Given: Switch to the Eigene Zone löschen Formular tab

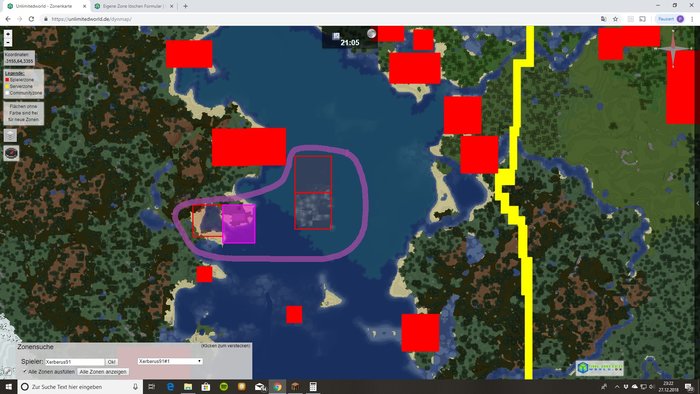Looking at the screenshot, I should [133, 6].
